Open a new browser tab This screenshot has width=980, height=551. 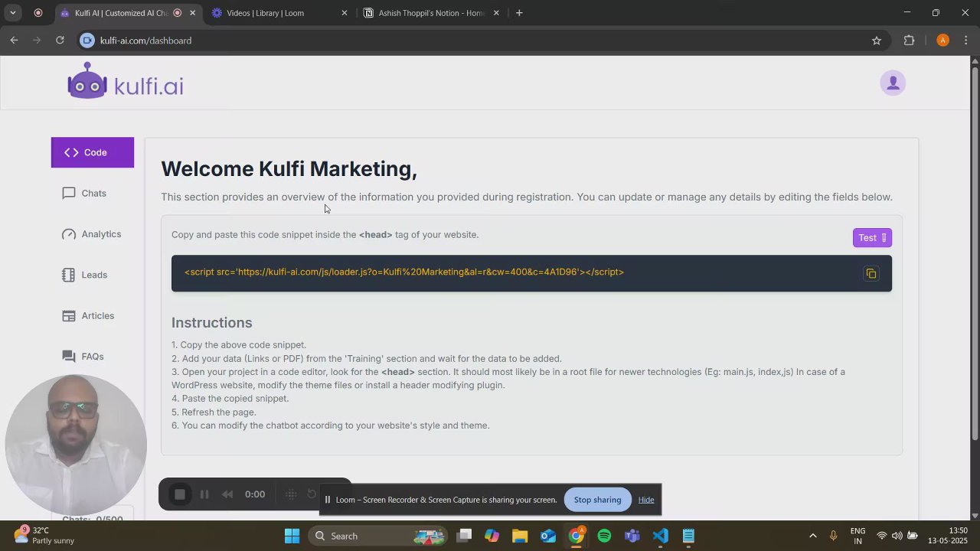tap(519, 13)
